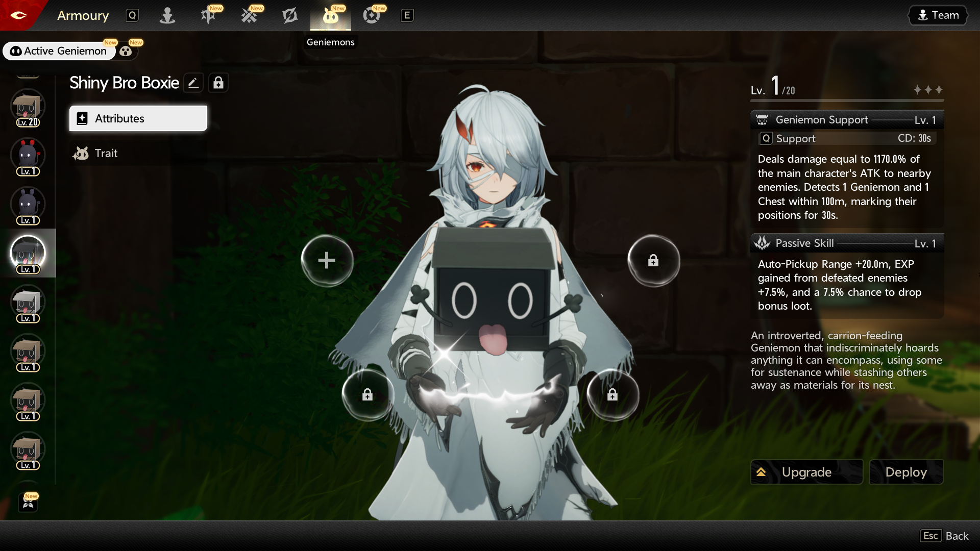The image size is (980, 551).
Task: Open the Team panel
Action: click(x=938, y=15)
